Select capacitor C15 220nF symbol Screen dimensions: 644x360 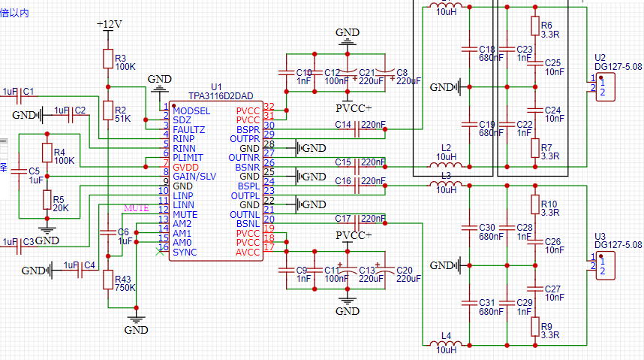click(357, 167)
